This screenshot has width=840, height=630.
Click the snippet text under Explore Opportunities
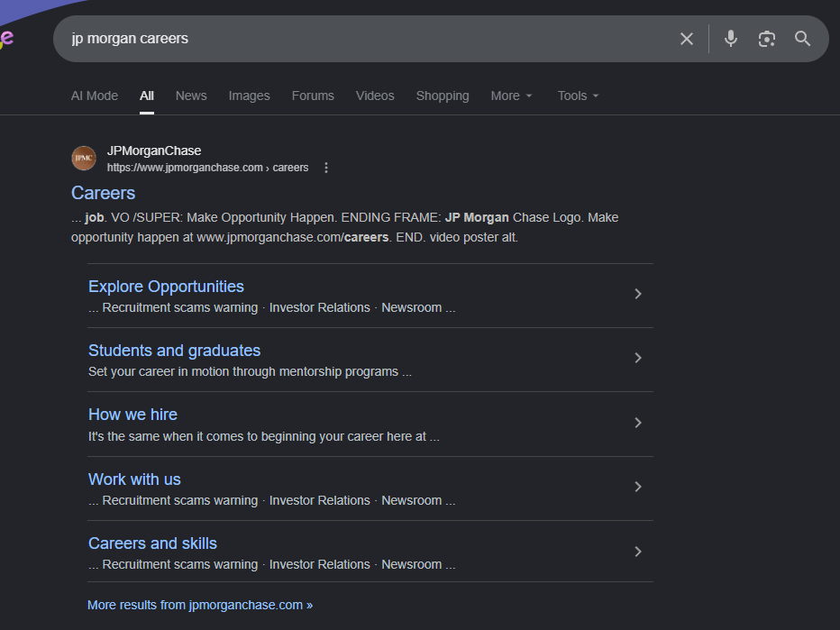[x=272, y=308]
